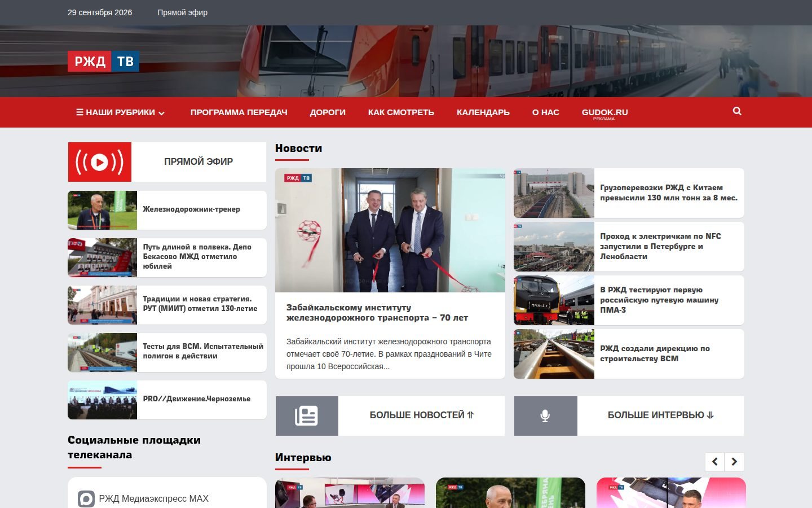Open Железнодорожник-тренер article title

pyautogui.click(x=191, y=209)
